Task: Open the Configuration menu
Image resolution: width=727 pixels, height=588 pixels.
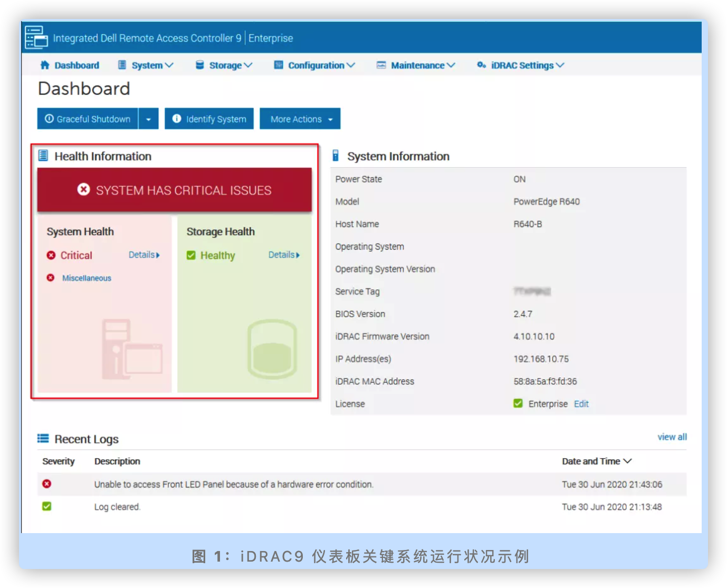Action: (314, 65)
